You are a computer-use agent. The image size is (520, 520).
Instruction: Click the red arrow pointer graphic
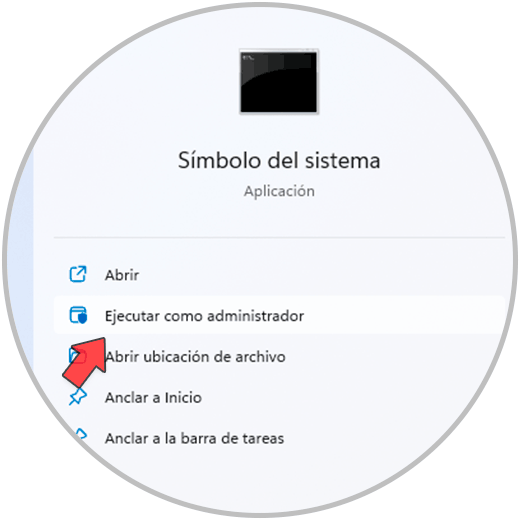(85, 362)
